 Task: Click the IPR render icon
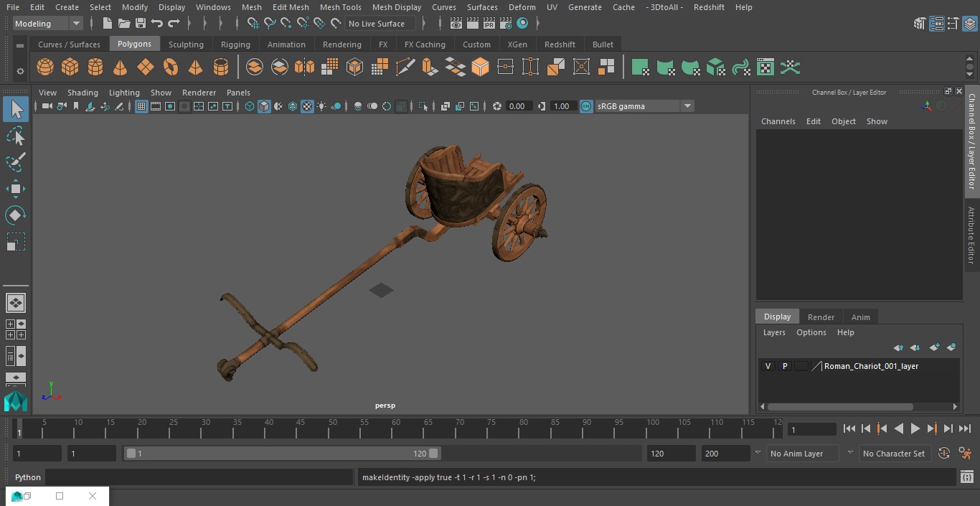489,24
